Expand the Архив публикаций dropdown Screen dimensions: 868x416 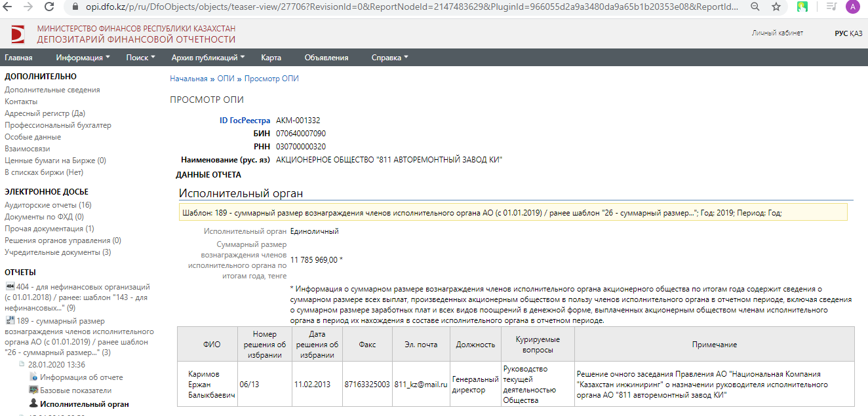pyautogui.click(x=208, y=58)
